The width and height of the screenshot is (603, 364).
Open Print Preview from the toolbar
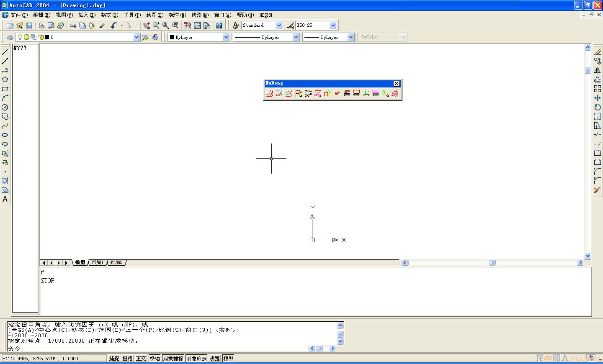[x=51, y=26]
